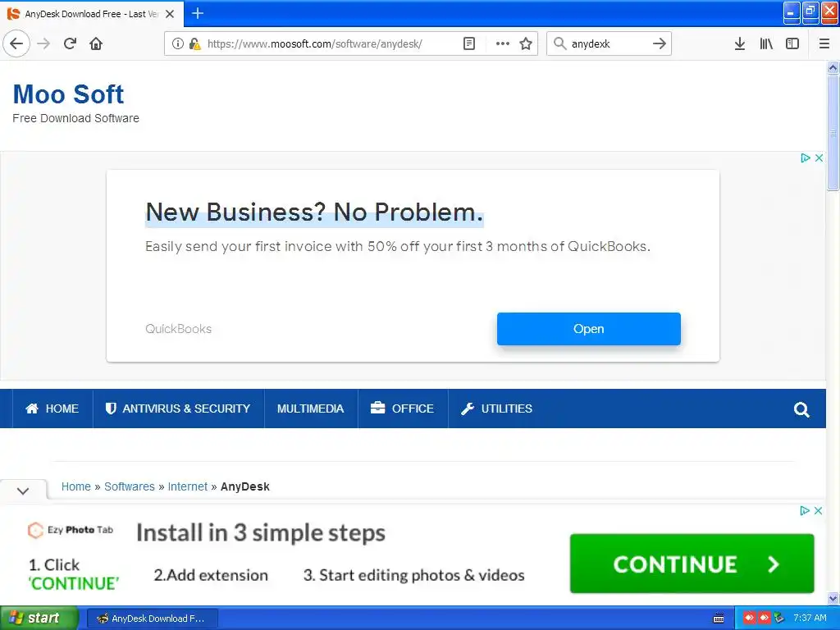Viewport: 840px width, 630px height.
Task: Reload the current page
Action: (70, 43)
